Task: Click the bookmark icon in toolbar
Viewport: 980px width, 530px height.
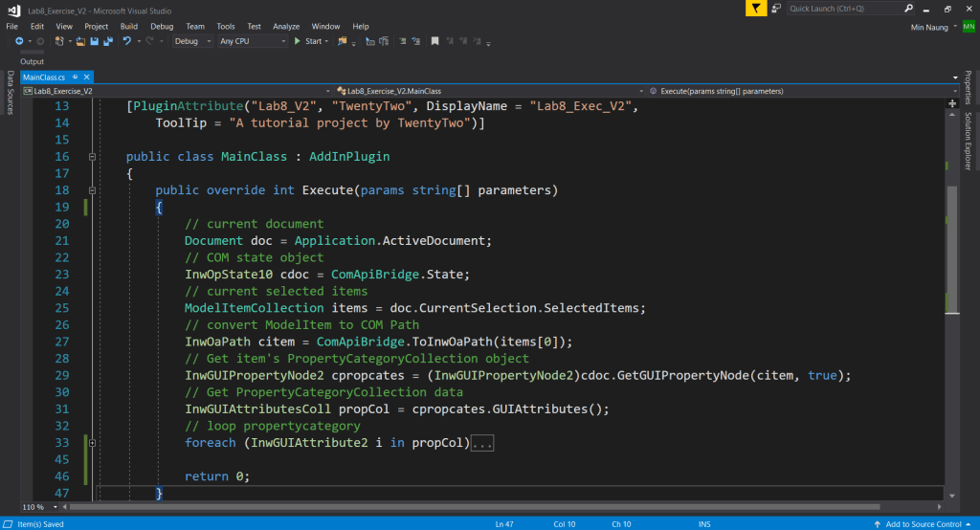Action: coord(434,41)
